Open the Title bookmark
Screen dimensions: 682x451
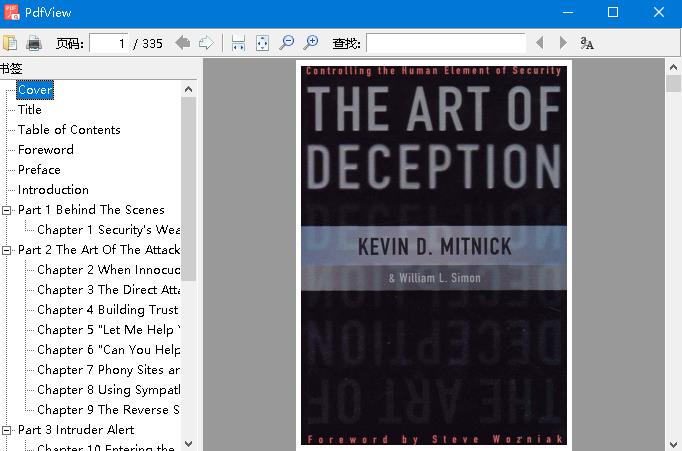coord(30,110)
